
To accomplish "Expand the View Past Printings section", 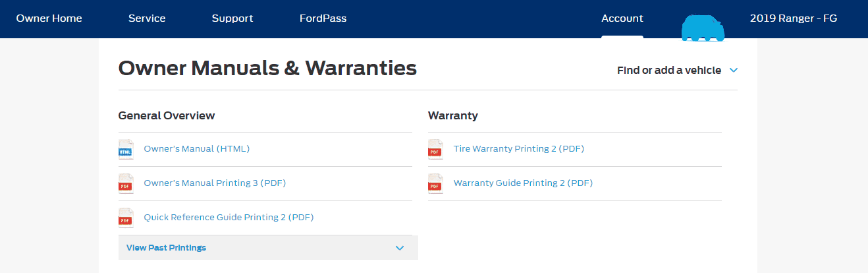I will [x=268, y=248].
